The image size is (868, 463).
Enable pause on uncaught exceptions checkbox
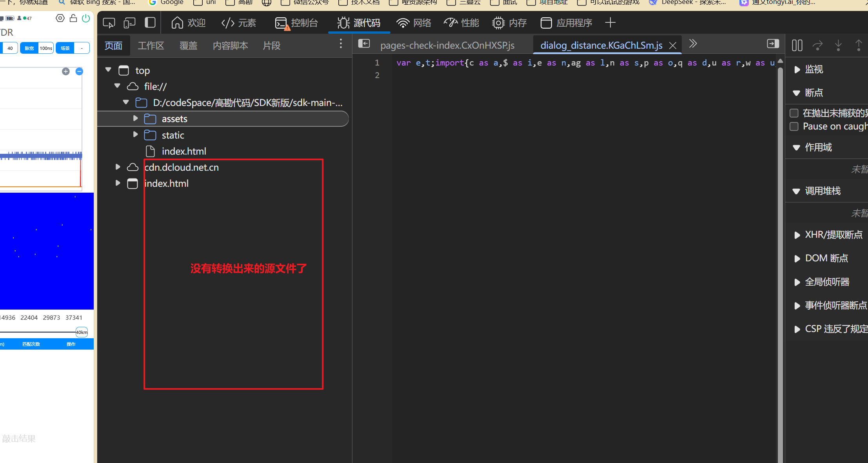click(794, 113)
